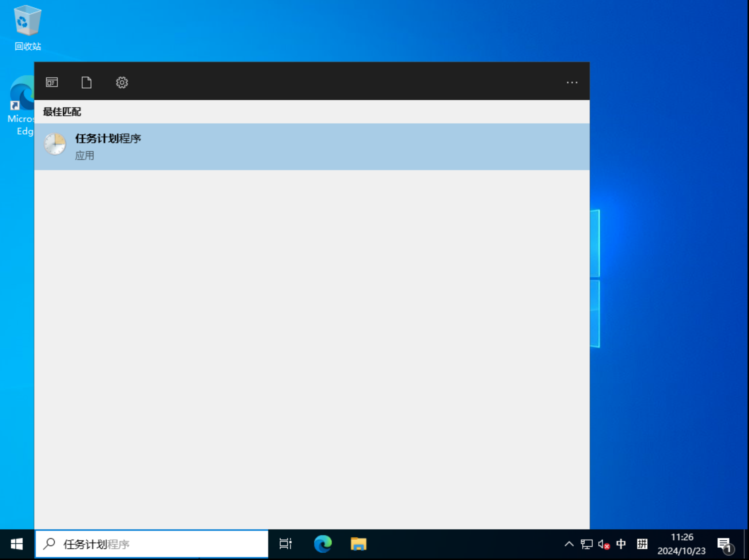Open Task View from taskbar
749x560 pixels.
285,544
